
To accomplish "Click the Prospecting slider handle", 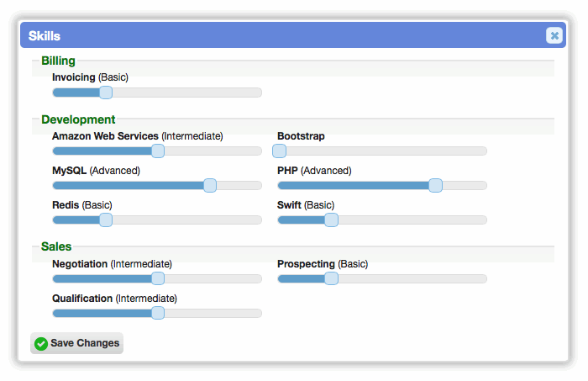I will [331, 278].
